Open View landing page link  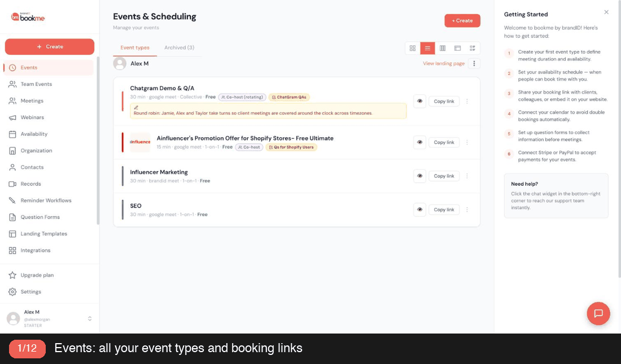tap(444, 63)
